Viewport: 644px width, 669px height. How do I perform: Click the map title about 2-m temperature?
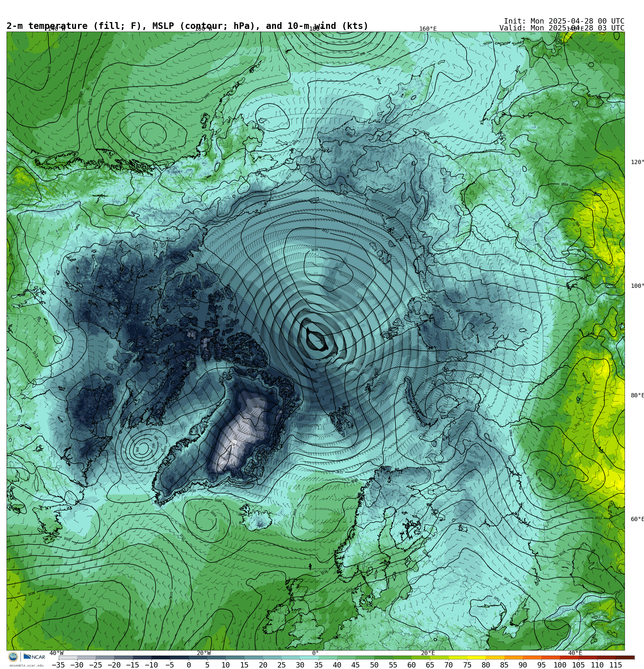click(187, 26)
